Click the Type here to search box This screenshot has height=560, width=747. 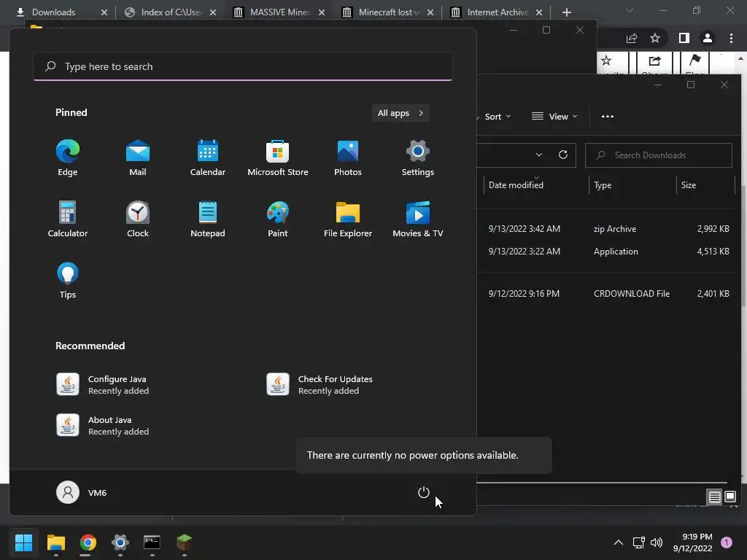[243, 66]
